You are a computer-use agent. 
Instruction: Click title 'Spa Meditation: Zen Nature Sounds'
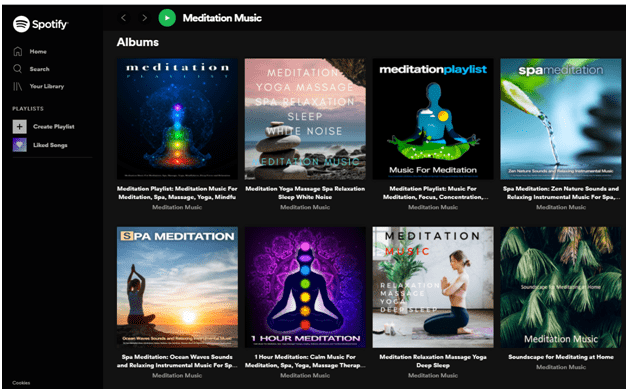pyautogui.click(x=561, y=193)
